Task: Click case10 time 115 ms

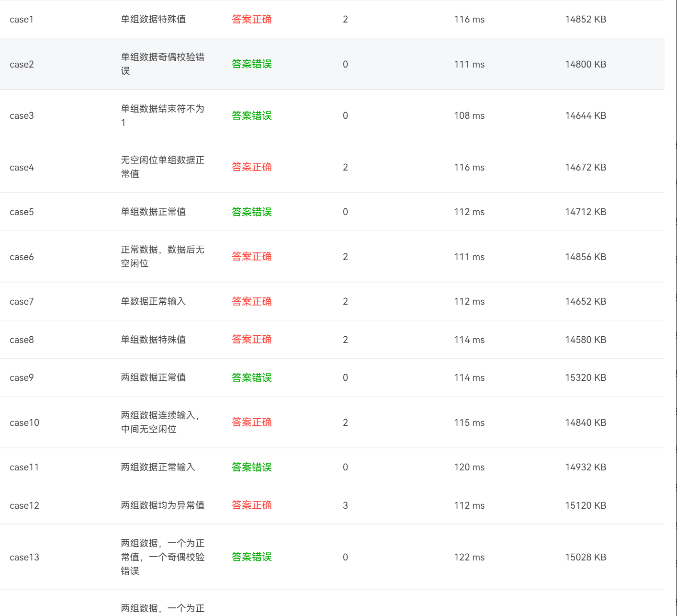Action: [x=469, y=423]
